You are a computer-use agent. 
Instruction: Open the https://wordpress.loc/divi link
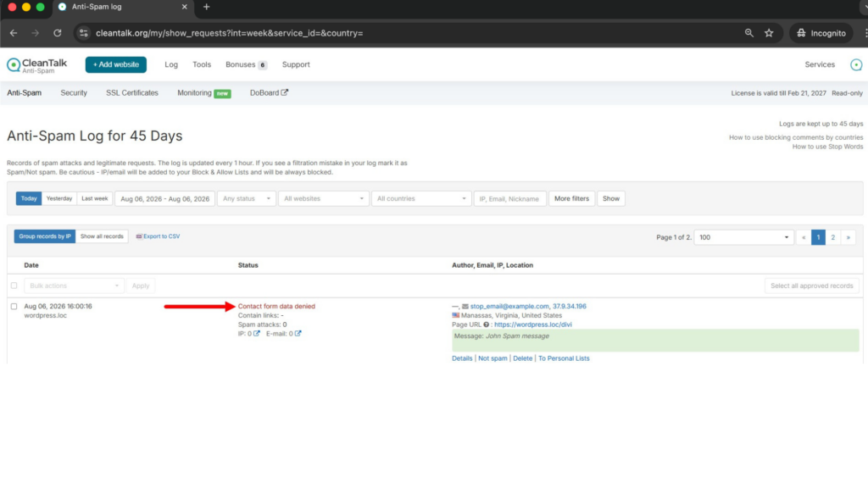click(x=532, y=324)
